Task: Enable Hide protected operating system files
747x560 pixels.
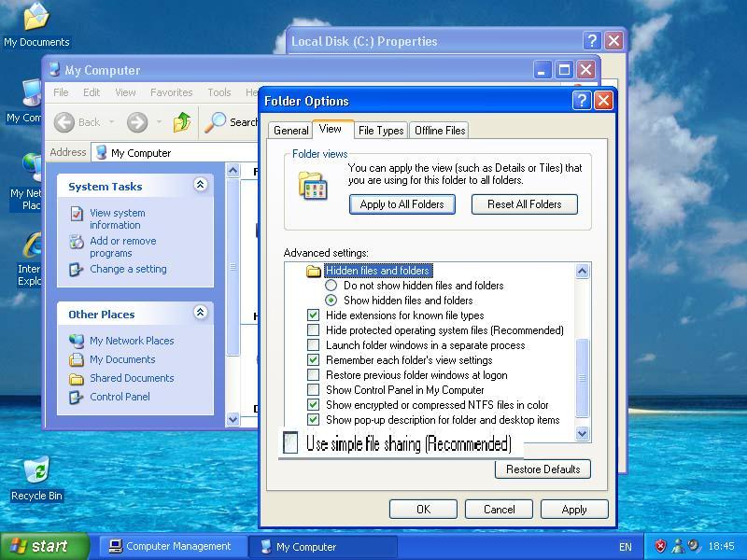Action: 314,330
